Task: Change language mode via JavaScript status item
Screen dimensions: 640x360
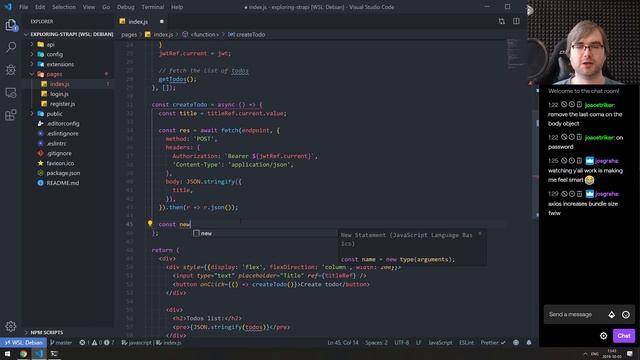Action: [x=440, y=342]
